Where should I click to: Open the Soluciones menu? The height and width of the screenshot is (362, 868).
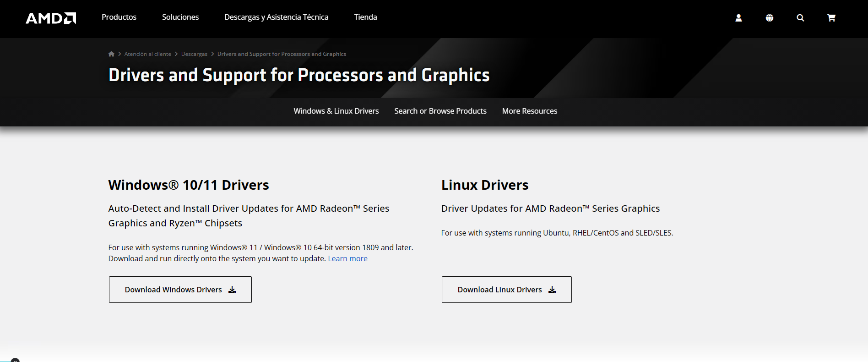[180, 17]
